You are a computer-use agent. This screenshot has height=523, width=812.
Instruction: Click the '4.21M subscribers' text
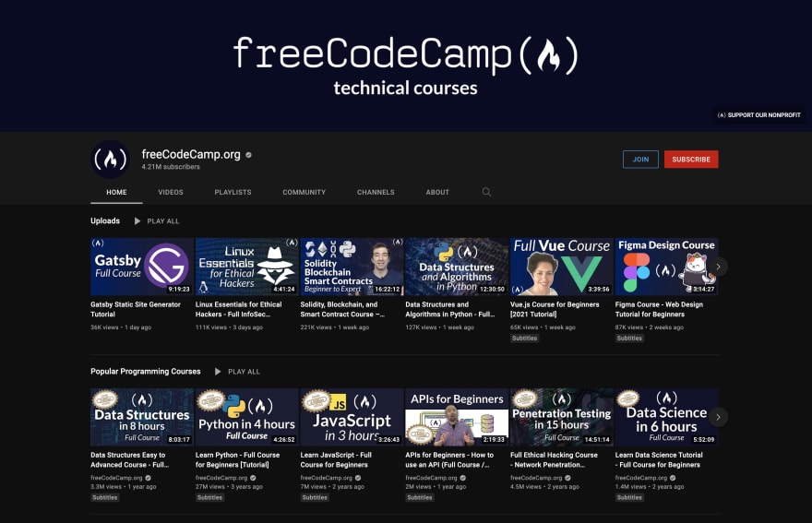pos(171,167)
